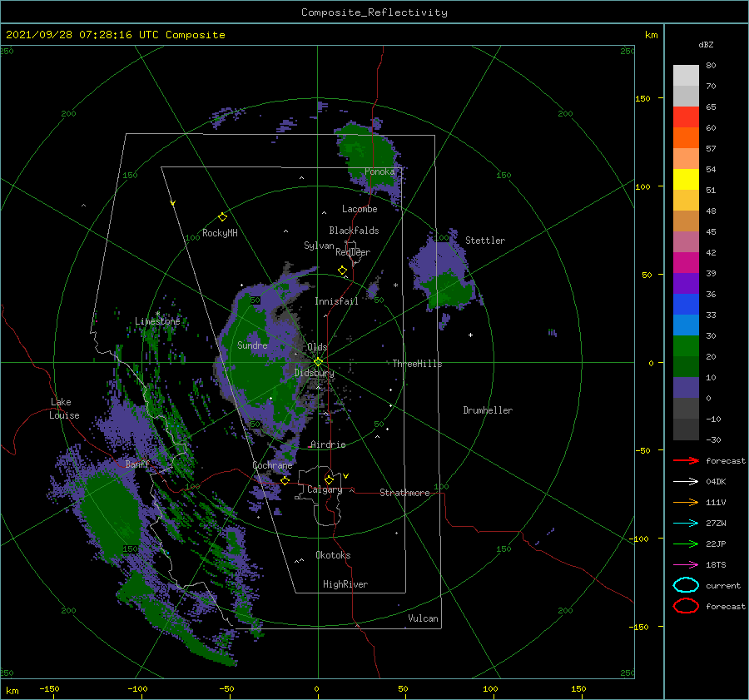Click the light gray 70–80 dBZ swatch
The height and width of the screenshot is (700, 749).
[x=686, y=76]
